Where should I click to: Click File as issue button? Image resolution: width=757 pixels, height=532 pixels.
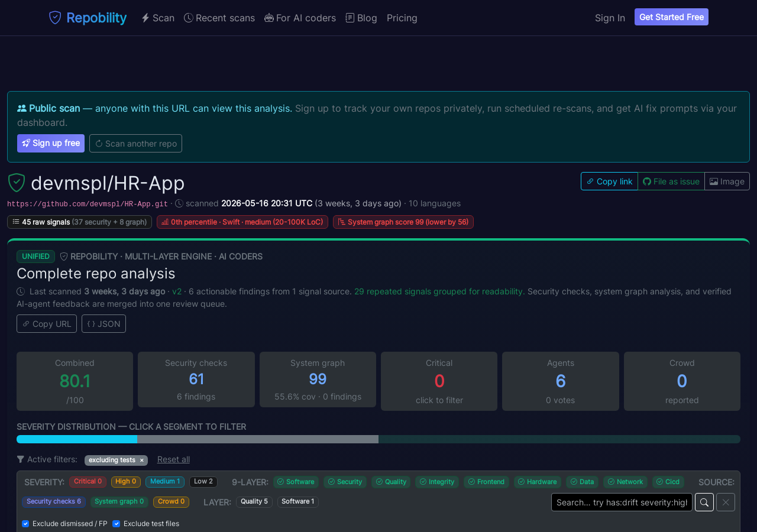tap(671, 181)
